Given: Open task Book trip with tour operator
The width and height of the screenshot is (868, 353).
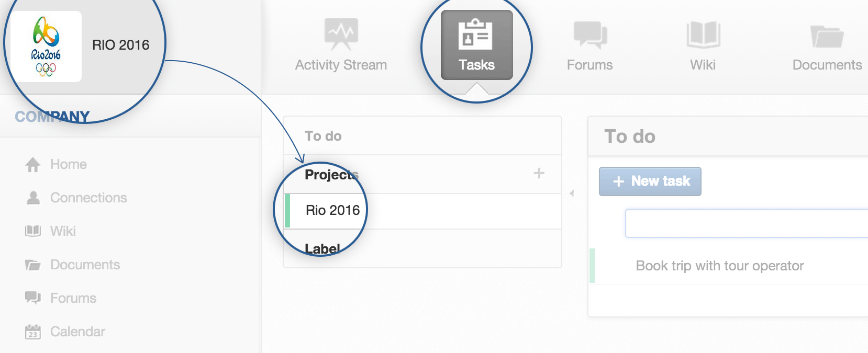Looking at the screenshot, I should click(719, 266).
